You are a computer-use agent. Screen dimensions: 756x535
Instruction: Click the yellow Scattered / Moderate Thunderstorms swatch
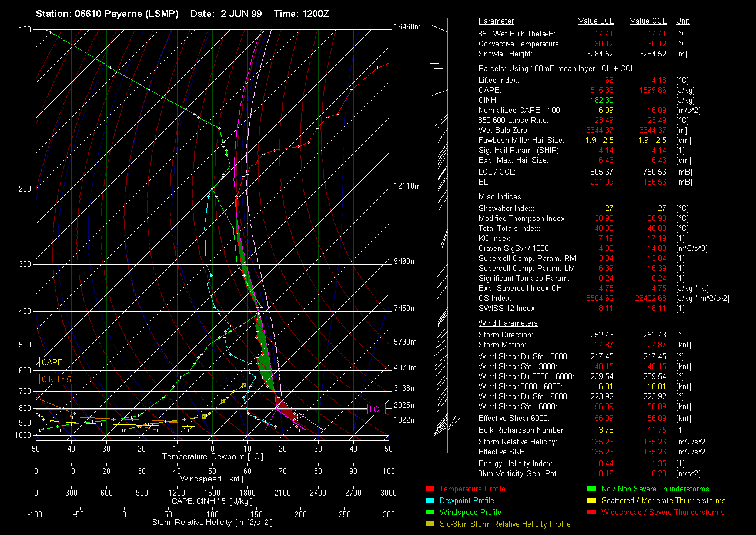tap(591, 500)
